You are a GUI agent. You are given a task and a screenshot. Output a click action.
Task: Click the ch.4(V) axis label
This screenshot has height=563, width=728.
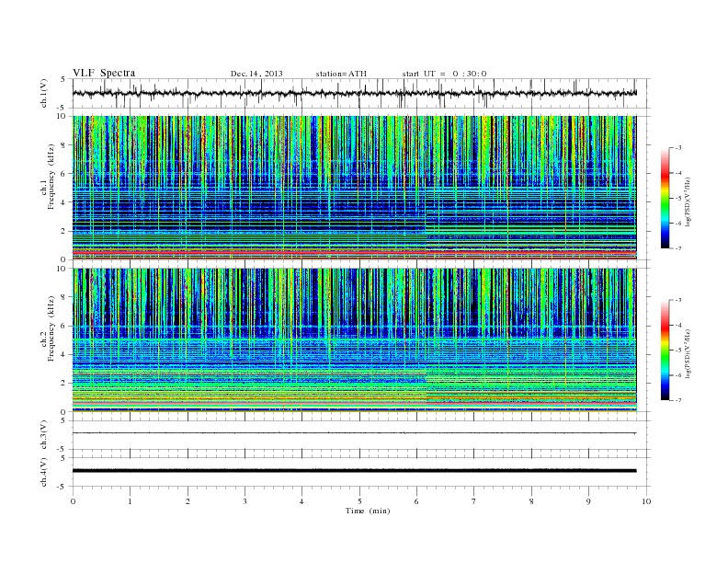(x=44, y=472)
